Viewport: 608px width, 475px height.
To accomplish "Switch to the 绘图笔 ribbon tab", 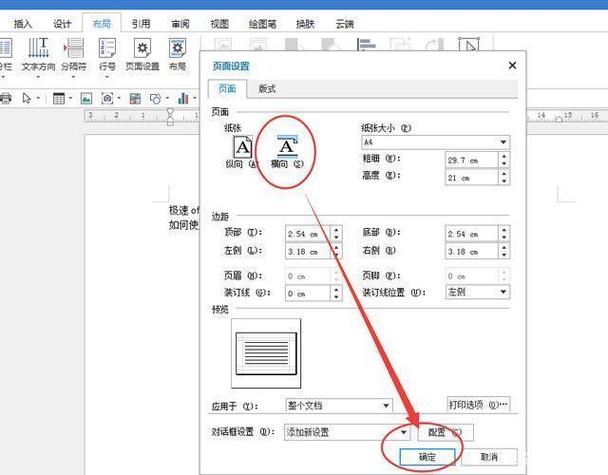I will [x=263, y=24].
